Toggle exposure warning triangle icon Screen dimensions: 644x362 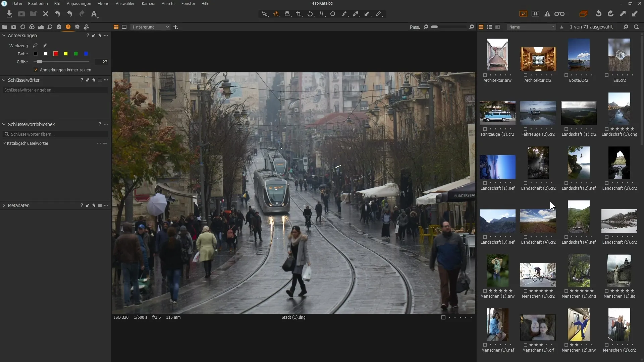547,14
